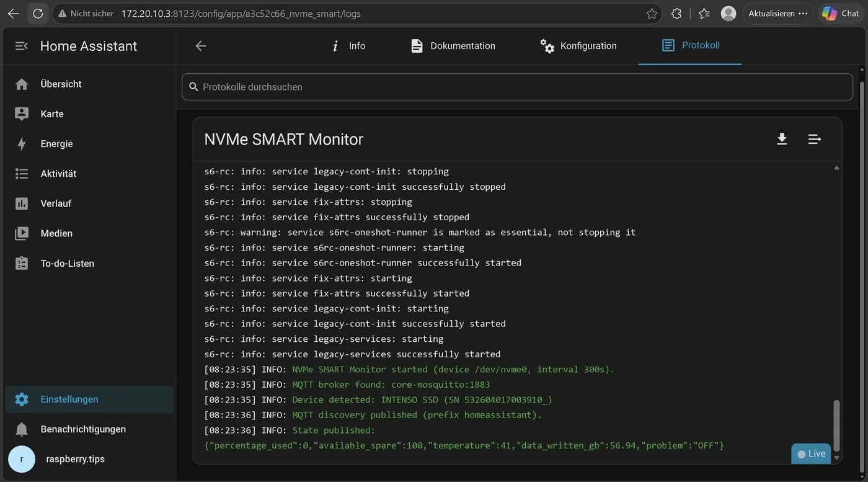
Task: Go back using the add-on page arrow
Action: (201, 46)
